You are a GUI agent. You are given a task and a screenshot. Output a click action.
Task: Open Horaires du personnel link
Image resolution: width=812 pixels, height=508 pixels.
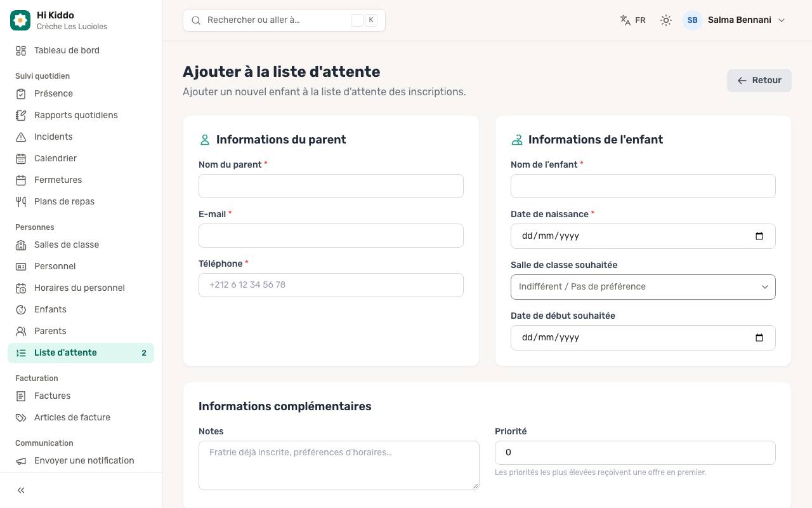point(81,288)
